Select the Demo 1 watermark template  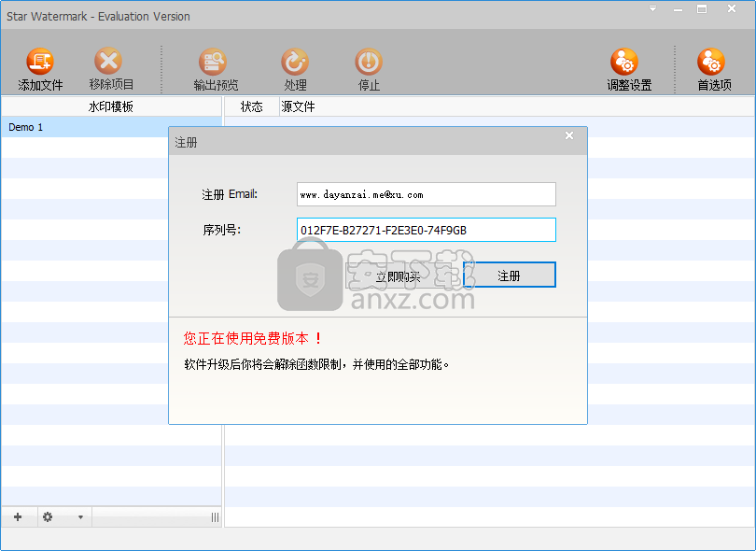tap(111, 127)
